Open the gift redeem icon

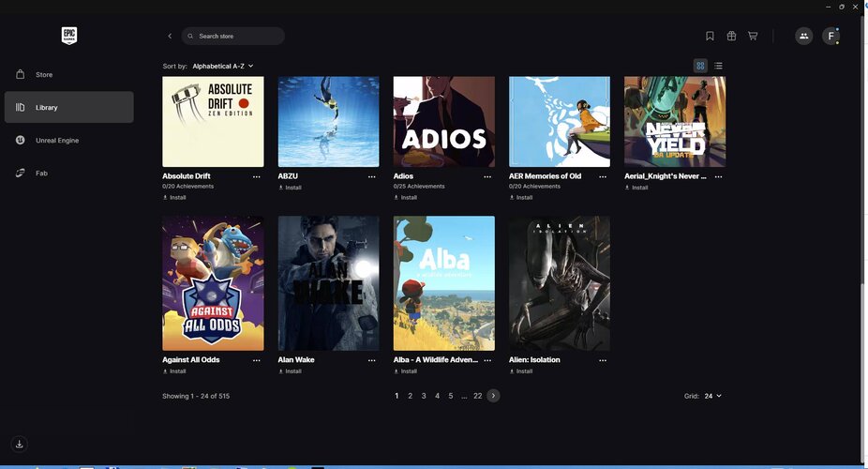731,36
